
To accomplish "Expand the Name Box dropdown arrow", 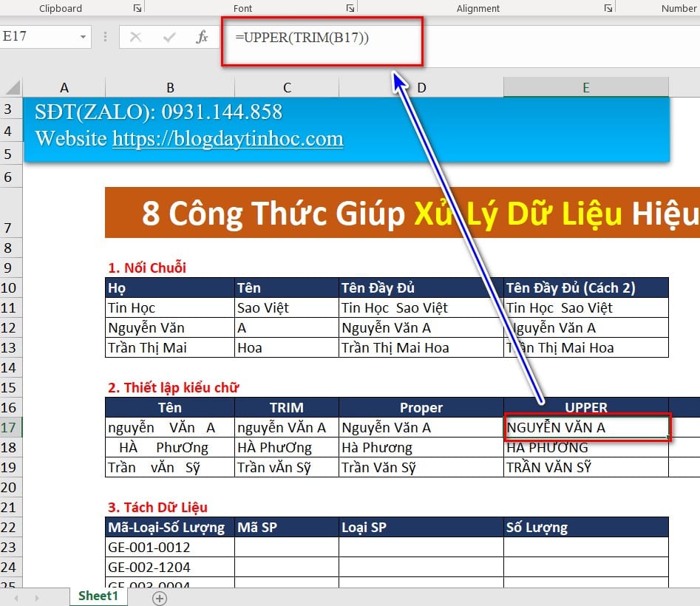I will point(83,37).
